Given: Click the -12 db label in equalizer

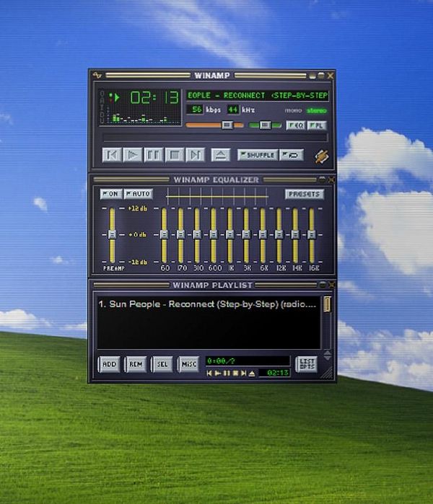Looking at the screenshot, I should [138, 262].
